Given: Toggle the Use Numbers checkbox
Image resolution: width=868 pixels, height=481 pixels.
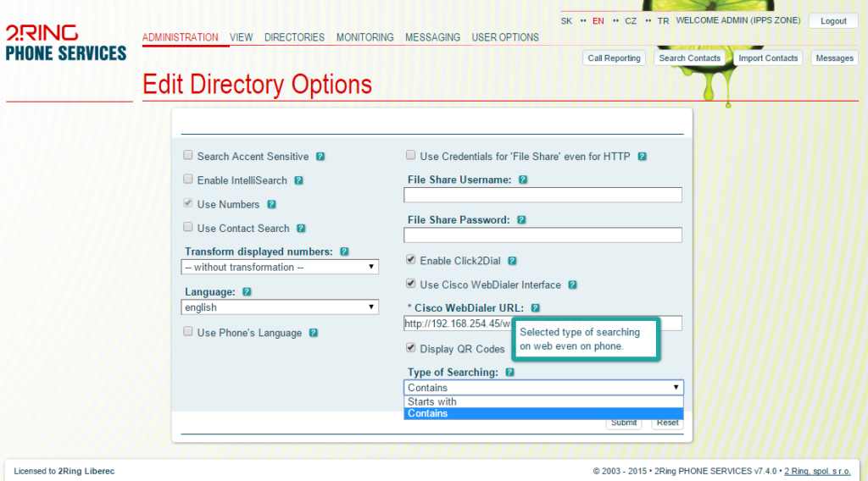Looking at the screenshot, I should (x=188, y=203).
